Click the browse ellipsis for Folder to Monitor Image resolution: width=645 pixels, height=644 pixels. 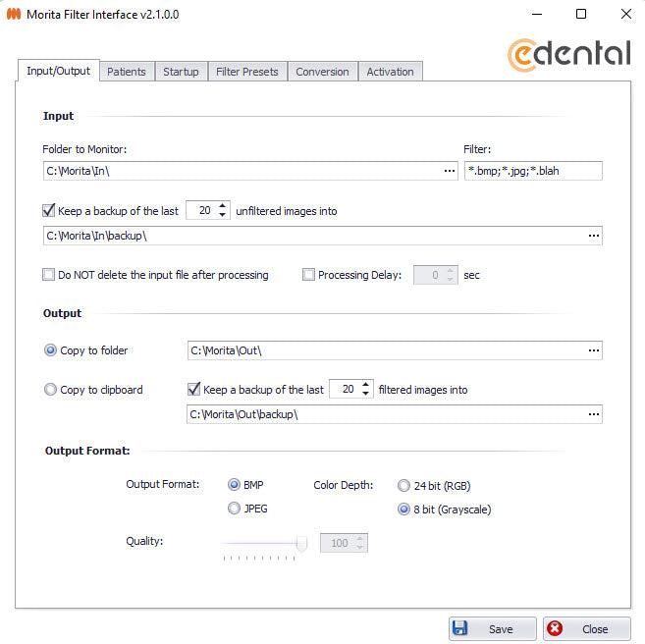pos(450,171)
